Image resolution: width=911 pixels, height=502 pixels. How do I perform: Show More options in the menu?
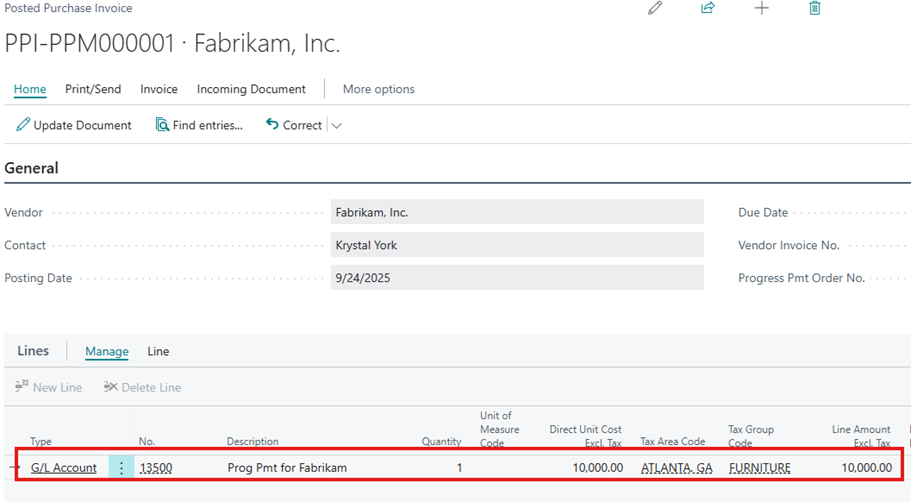(x=378, y=89)
